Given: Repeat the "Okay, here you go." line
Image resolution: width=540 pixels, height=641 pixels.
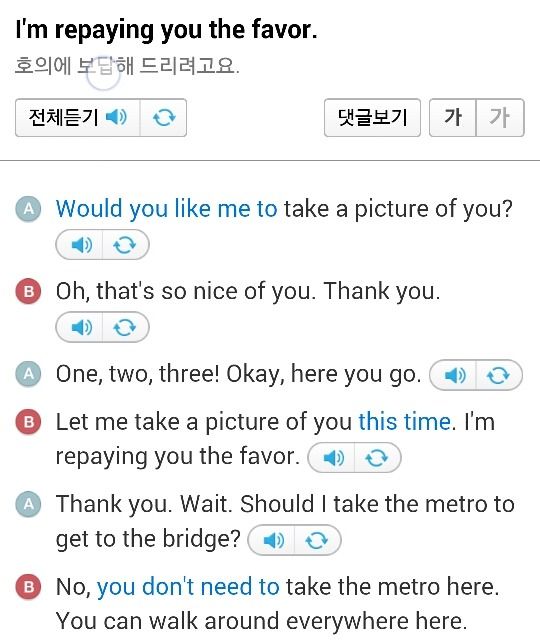Looking at the screenshot, I should click(499, 375).
